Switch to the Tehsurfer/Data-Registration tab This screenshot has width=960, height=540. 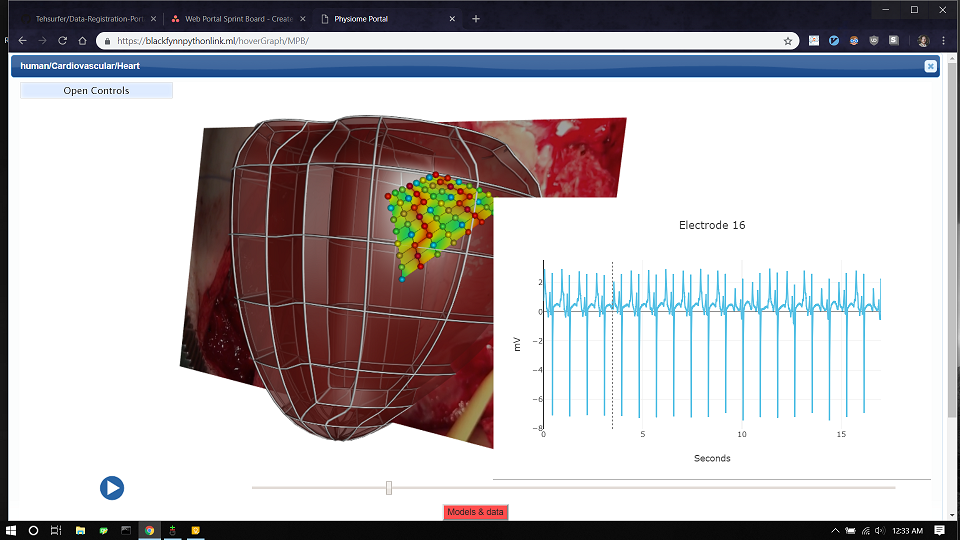89,19
